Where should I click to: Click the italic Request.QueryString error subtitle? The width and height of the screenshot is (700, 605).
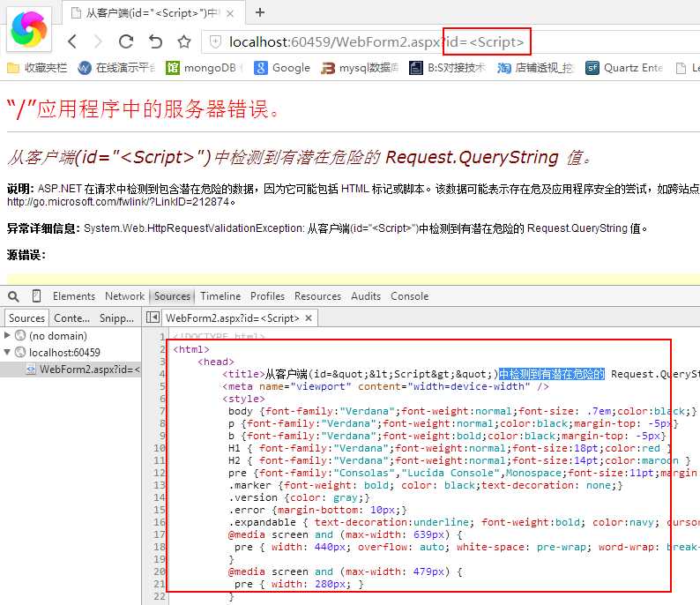(299, 157)
